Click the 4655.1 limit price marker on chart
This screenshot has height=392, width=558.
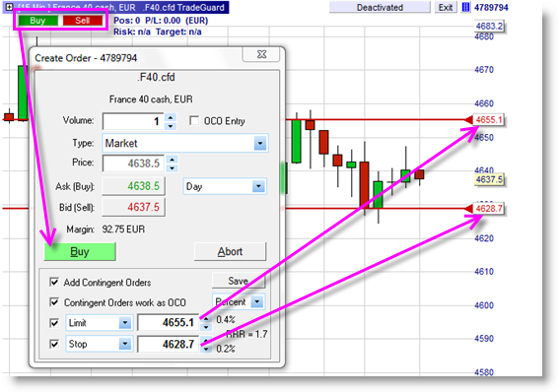click(488, 120)
